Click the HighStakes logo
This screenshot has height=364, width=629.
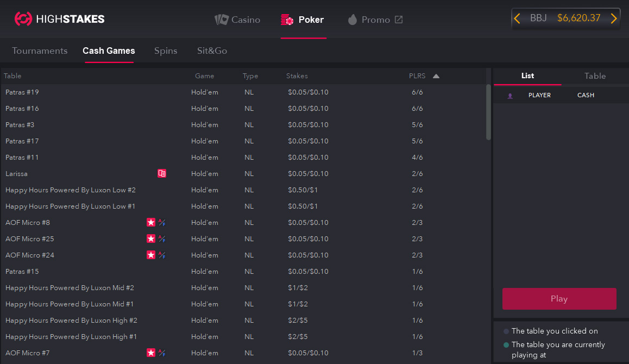click(x=59, y=19)
